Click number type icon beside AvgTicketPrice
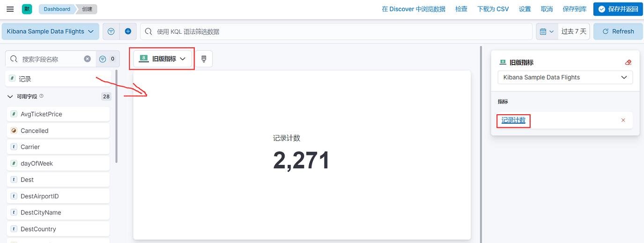 point(14,114)
